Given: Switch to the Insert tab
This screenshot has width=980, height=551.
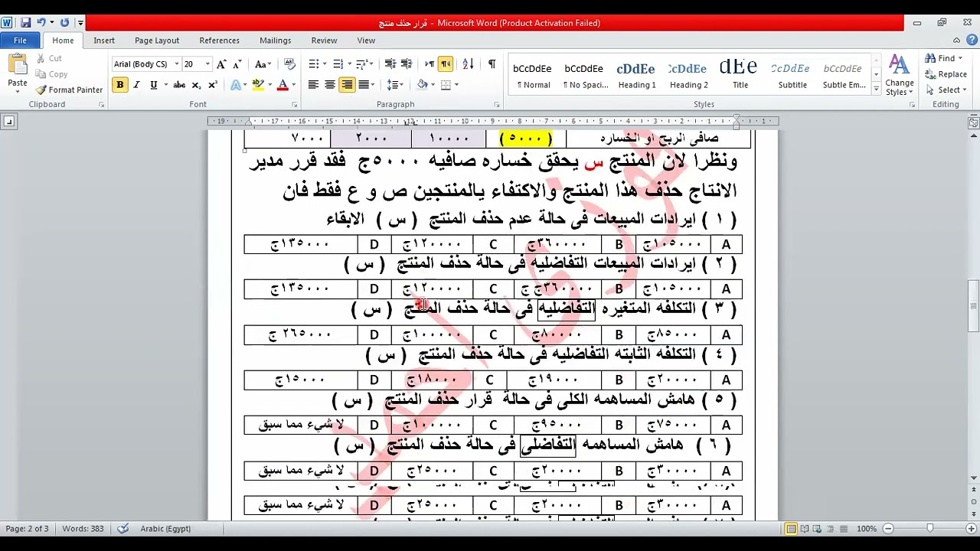Looking at the screenshot, I should (104, 41).
